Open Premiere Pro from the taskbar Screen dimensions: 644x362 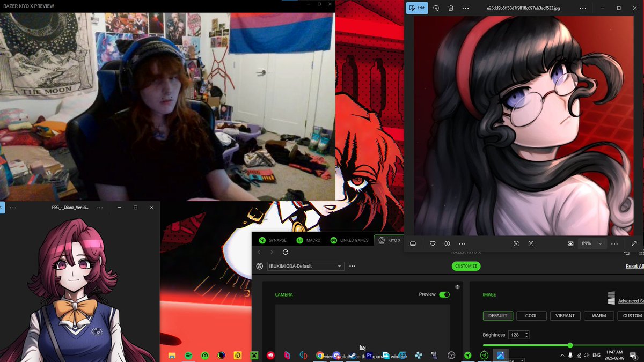369,355
